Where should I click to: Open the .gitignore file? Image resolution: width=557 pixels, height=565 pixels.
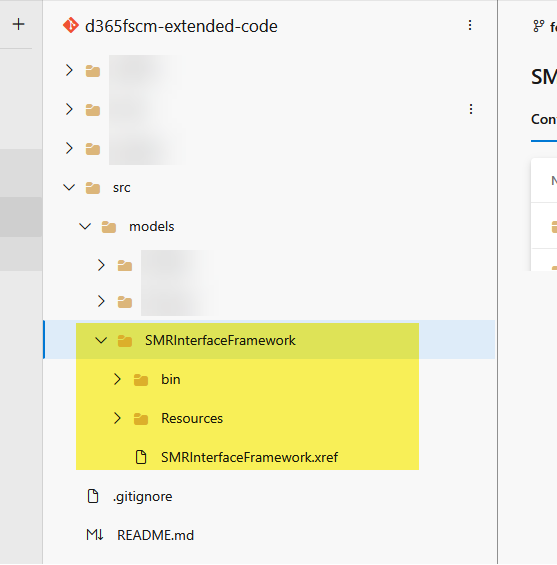pyautogui.click(x=143, y=497)
